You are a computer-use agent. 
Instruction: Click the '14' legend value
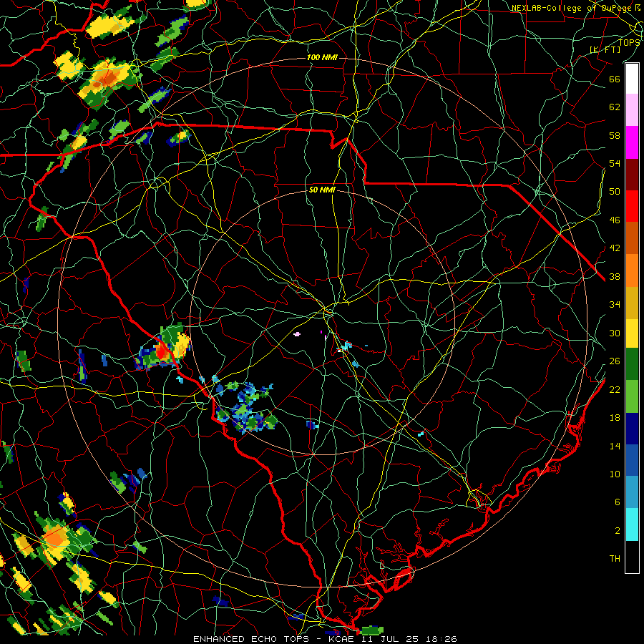click(x=615, y=446)
